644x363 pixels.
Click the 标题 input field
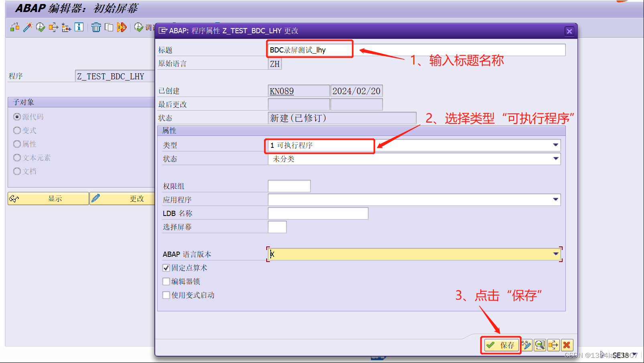click(417, 50)
